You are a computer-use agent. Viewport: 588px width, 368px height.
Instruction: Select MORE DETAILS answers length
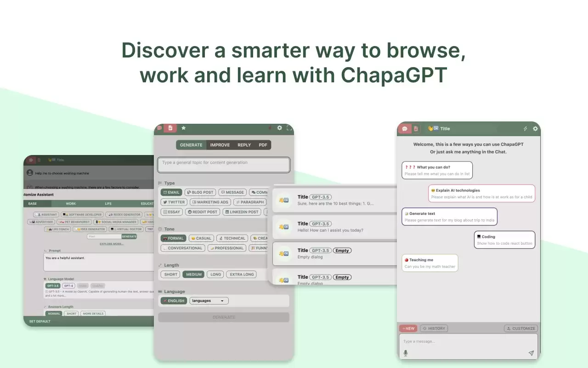click(93, 314)
